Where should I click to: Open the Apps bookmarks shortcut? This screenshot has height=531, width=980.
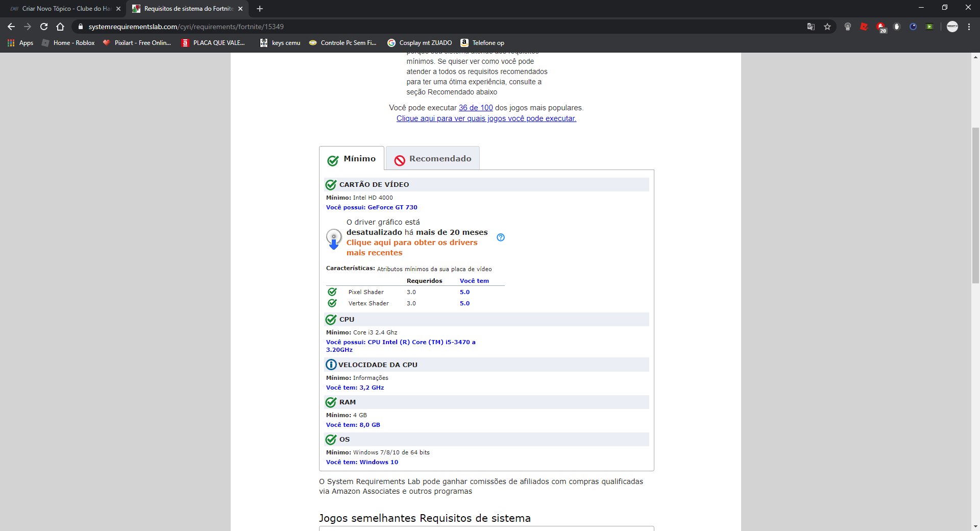20,43
